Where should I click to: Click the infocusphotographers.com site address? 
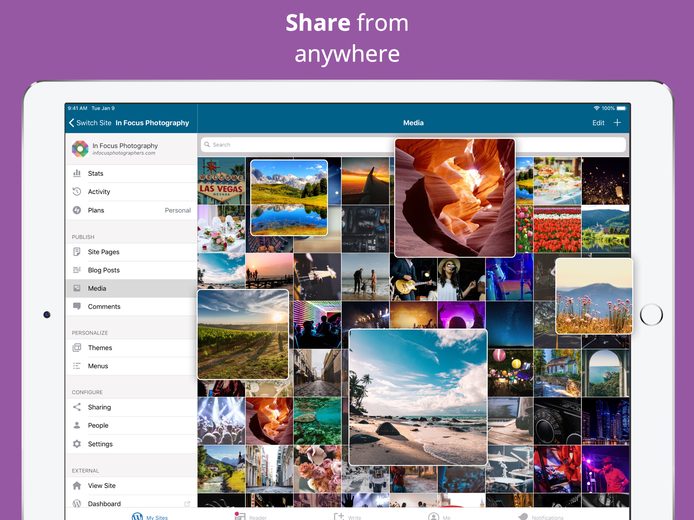pyautogui.click(x=124, y=153)
